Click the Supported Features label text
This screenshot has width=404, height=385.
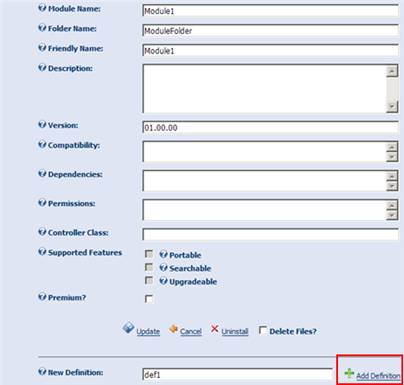tap(85, 252)
